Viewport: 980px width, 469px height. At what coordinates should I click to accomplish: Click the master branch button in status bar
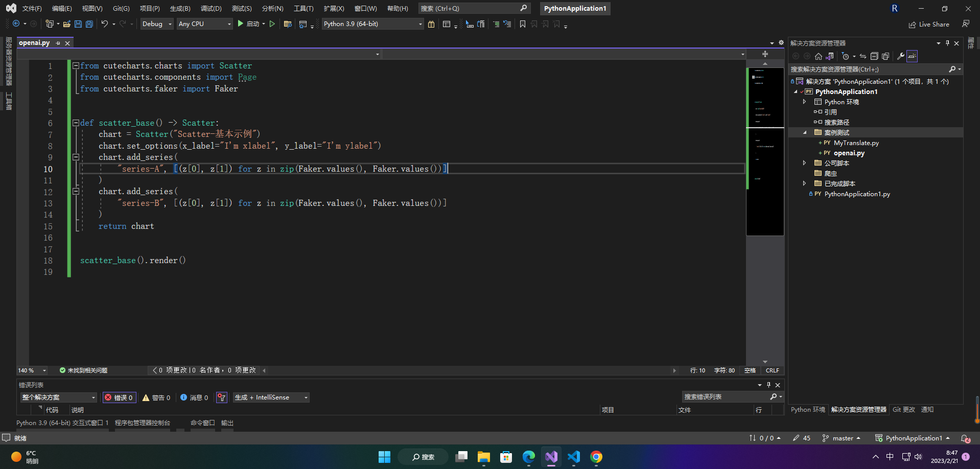pyautogui.click(x=842, y=438)
